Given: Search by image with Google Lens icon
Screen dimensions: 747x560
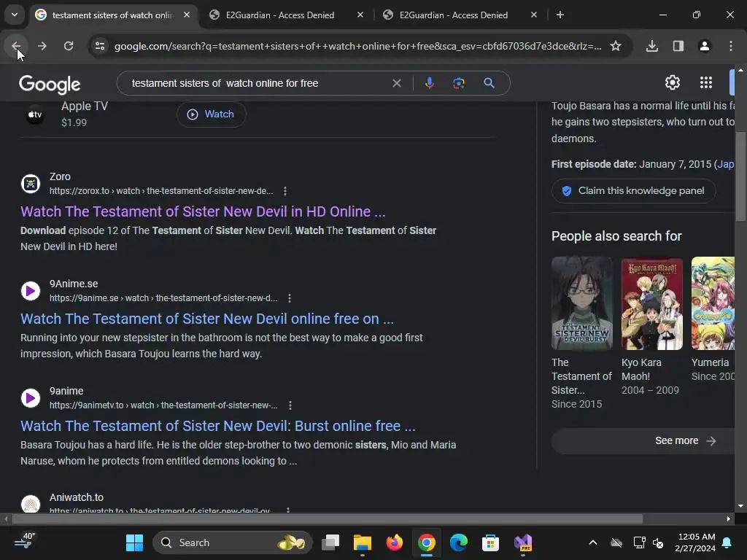Looking at the screenshot, I should tap(458, 83).
